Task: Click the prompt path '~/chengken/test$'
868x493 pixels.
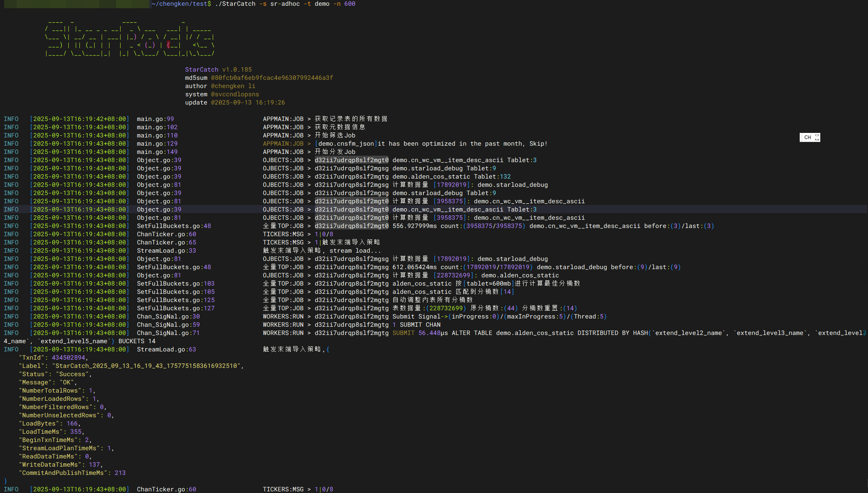Action: [x=181, y=4]
